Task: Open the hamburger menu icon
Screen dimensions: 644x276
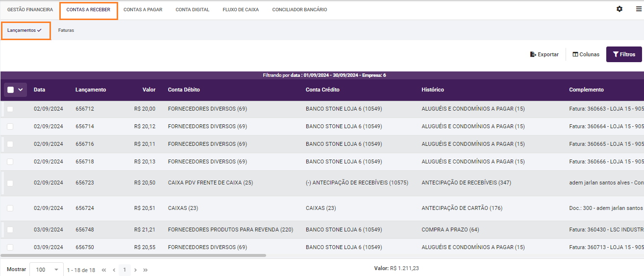Action: pos(639,9)
